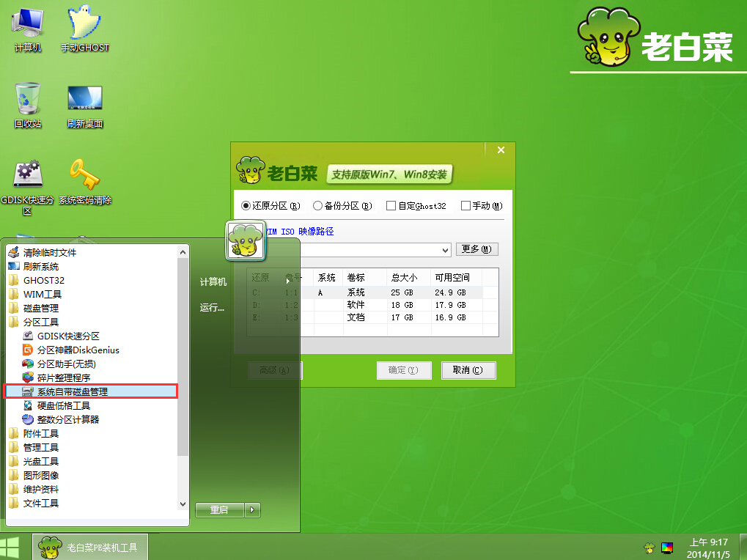Click the 确定(Y) button
This screenshot has height=560, width=747.
click(404, 370)
